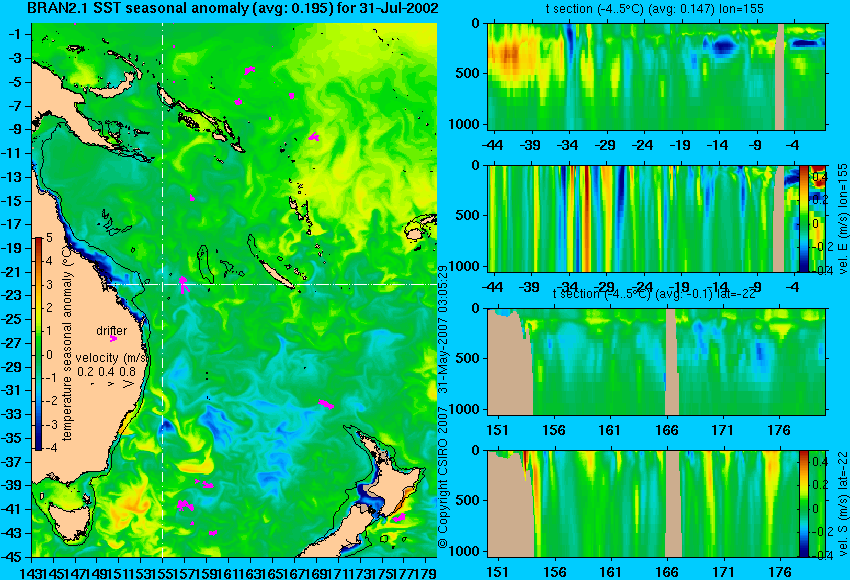The image size is (850, 580).
Task: Click the temperature section plot at lat=-22
Action: click(656, 362)
